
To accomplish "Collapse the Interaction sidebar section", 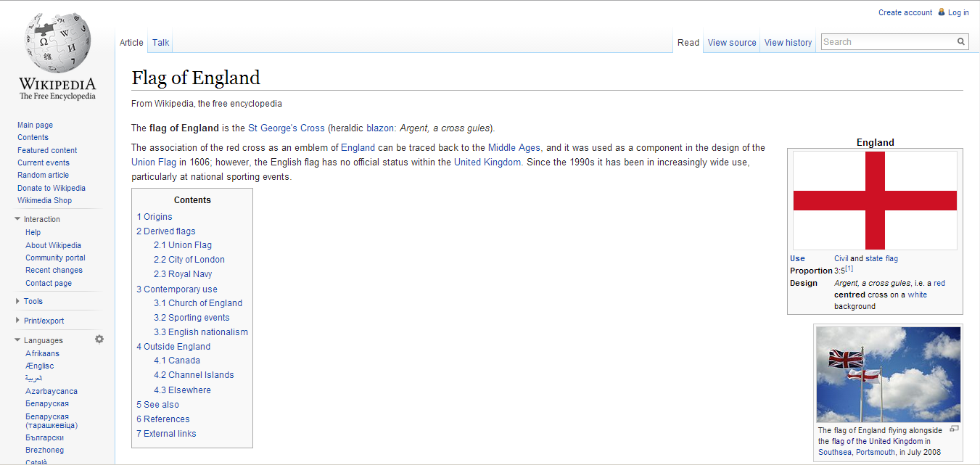I will coord(17,219).
